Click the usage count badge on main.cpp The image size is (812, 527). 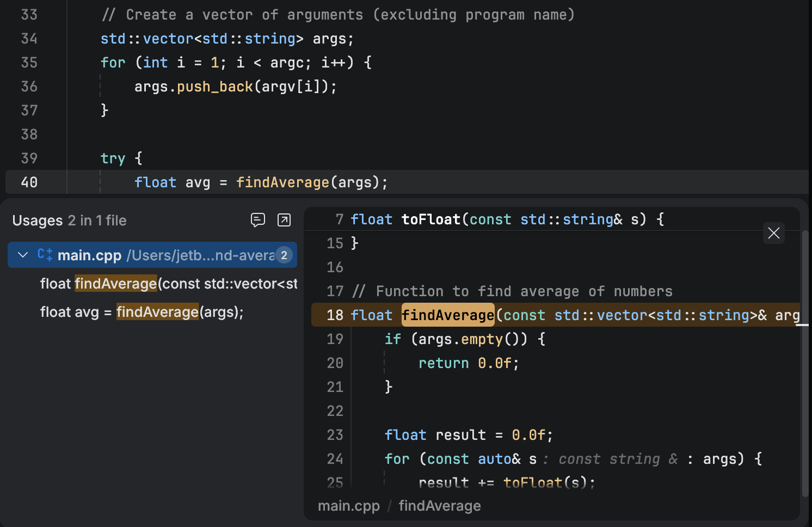point(284,255)
